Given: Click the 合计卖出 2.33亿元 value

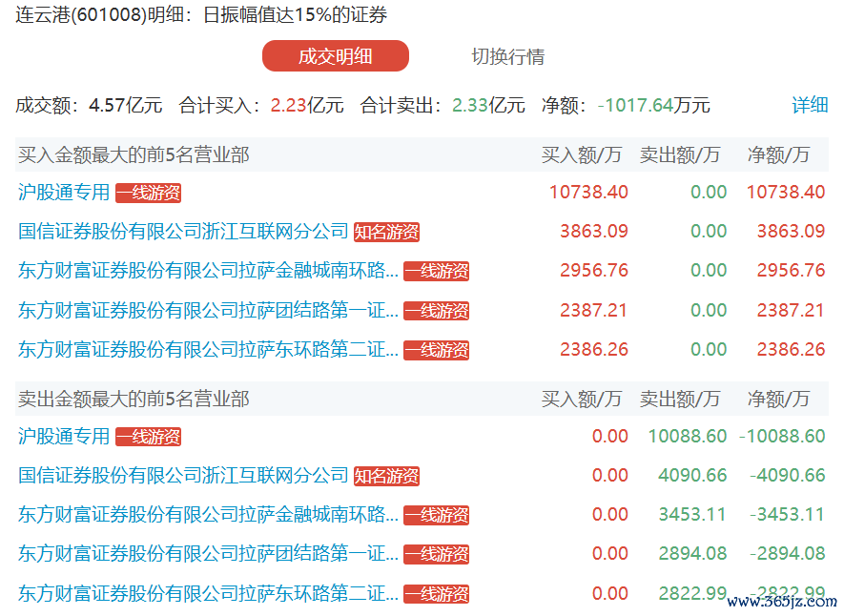Looking at the screenshot, I should (x=488, y=105).
